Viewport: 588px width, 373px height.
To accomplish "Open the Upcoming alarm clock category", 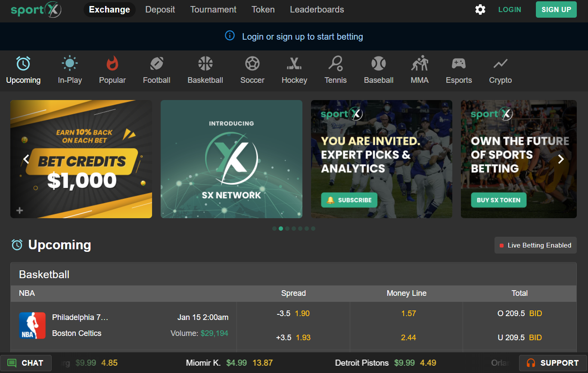I will click(x=23, y=70).
